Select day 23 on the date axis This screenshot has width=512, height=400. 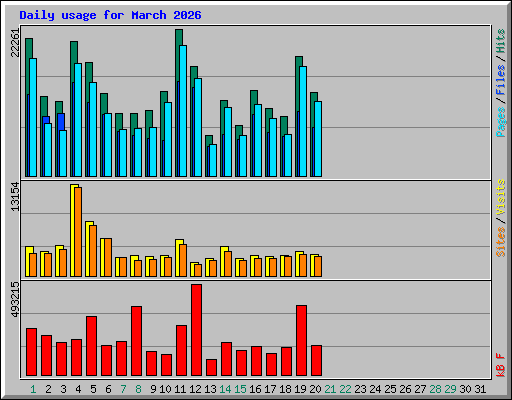click(360, 389)
